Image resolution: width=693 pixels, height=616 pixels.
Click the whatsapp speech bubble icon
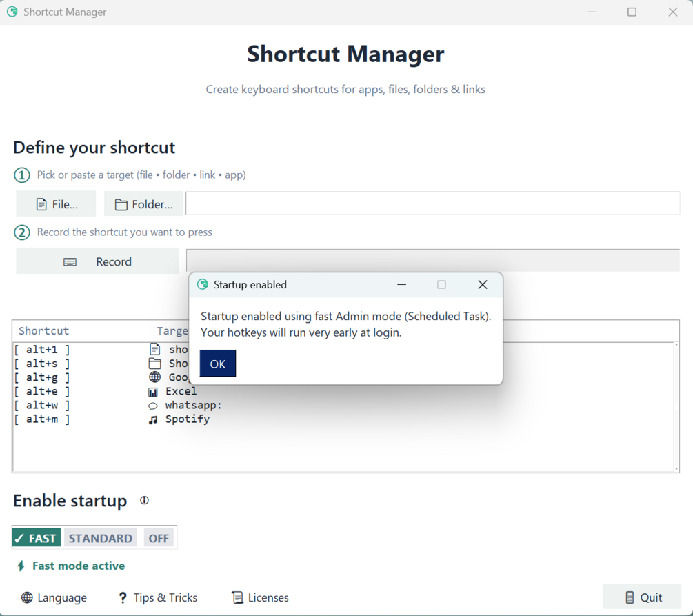153,406
